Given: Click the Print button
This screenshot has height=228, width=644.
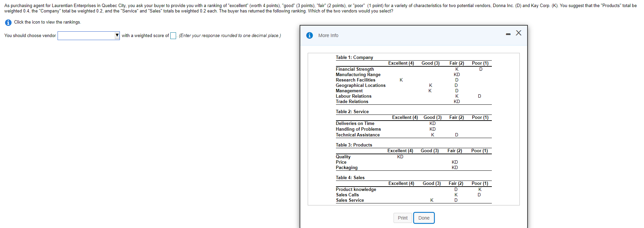Looking at the screenshot, I should 403,218.
